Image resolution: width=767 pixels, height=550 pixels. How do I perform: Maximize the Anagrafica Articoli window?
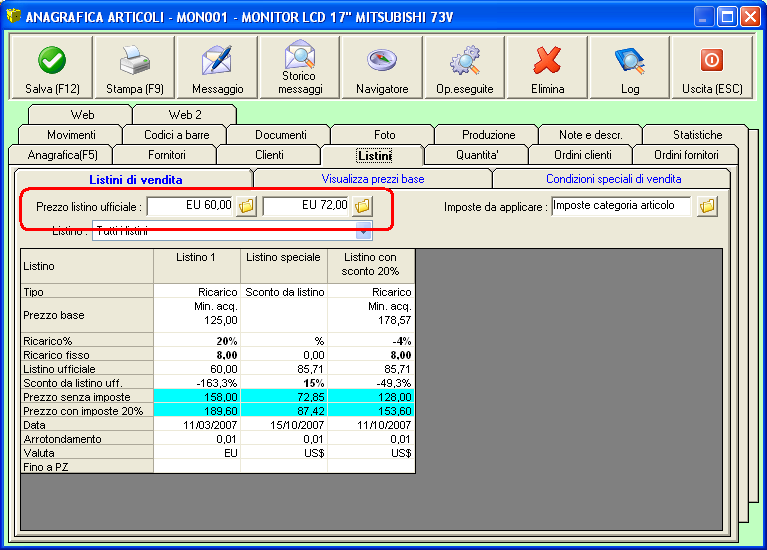[x=727, y=17]
